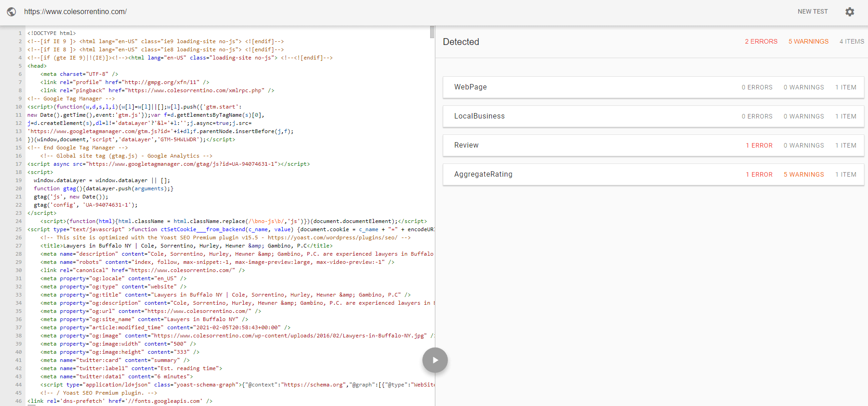Image resolution: width=868 pixels, height=406 pixels.
Task: Click line number 10 in the gutter
Action: 19,107
